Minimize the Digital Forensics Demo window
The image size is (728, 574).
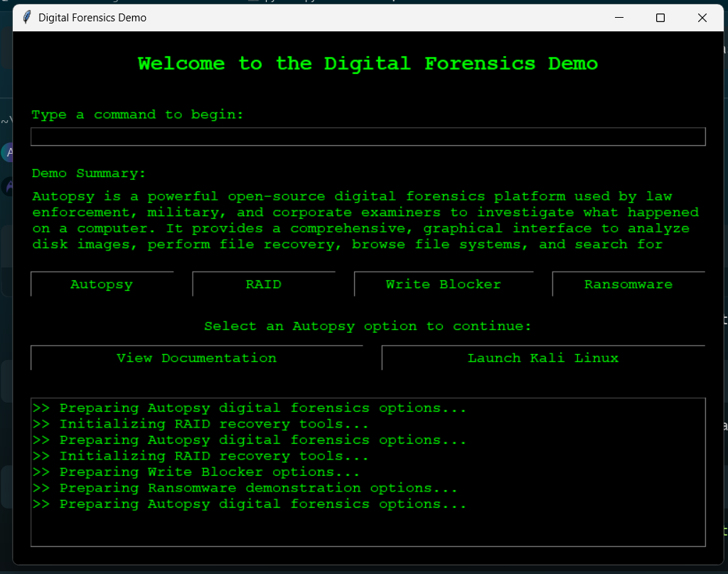point(619,18)
